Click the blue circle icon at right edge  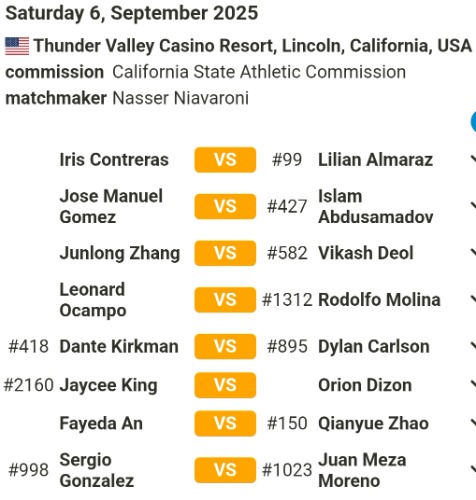(473, 122)
